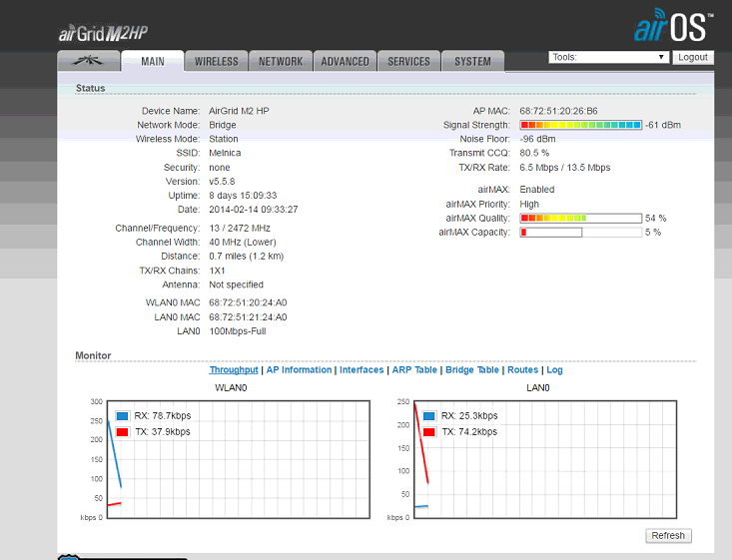Click the WLAN0 RX blue legend swatch
The width and height of the screenshot is (732, 560).
pyautogui.click(x=122, y=416)
